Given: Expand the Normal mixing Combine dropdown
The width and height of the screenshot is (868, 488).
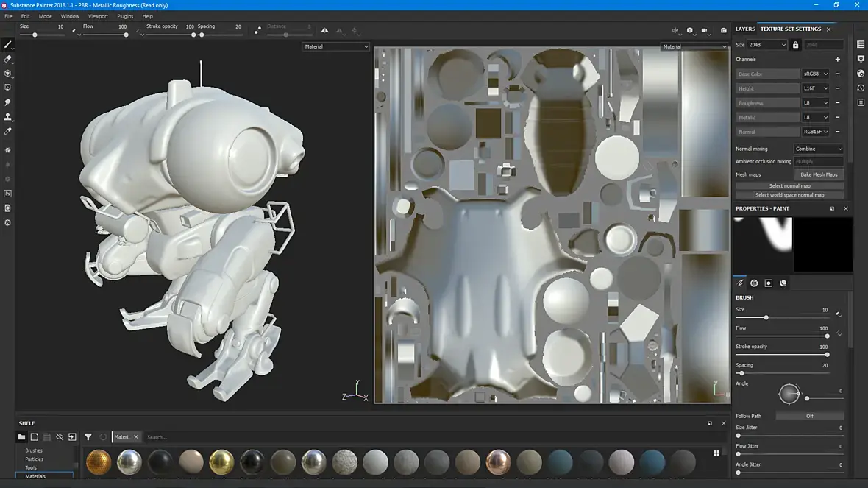Looking at the screenshot, I should [x=819, y=149].
